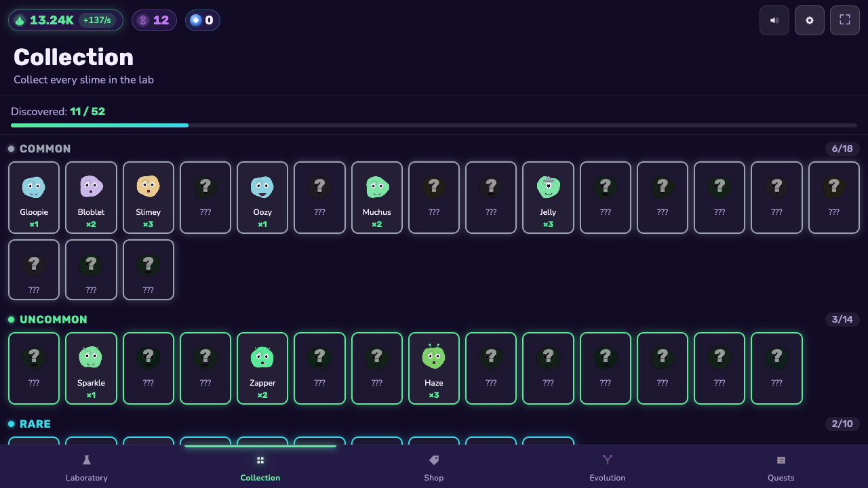868x488 pixels.
Task: Click the 6/18 common count badge
Action: click(842, 148)
